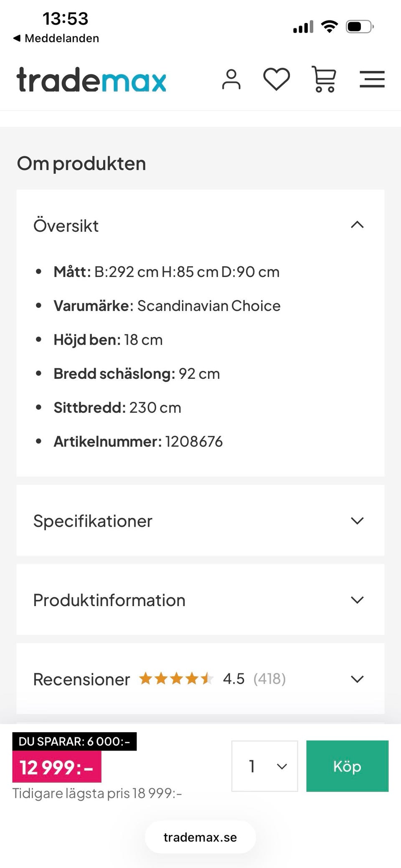Expand the Recensioner section
The width and height of the screenshot is (401, 868).
pyautogui.click(x=357, y=679)
